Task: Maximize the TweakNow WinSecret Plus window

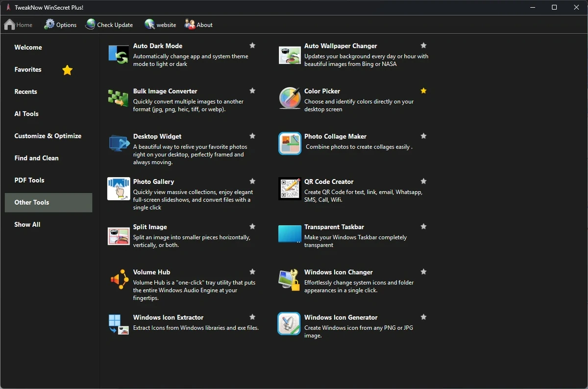Action: point(554,7)
